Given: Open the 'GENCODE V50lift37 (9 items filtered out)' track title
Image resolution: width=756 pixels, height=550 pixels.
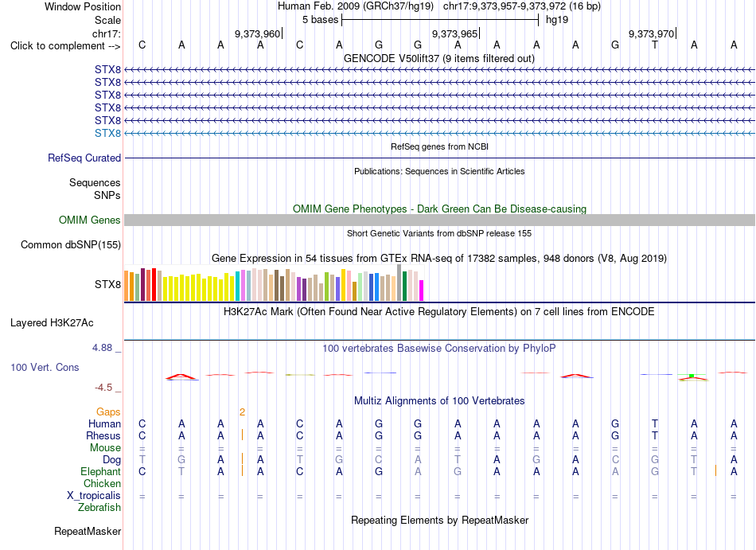Looking at the screenshot, I should pos(439,58).
